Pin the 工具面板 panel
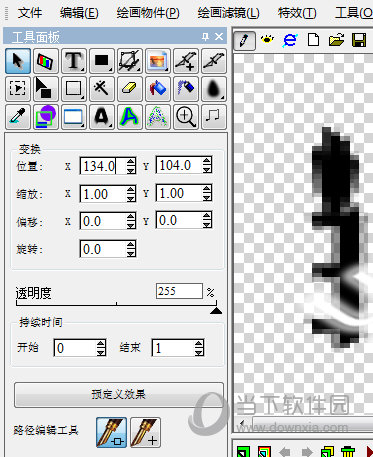The width and height of the screenshot is (373, 457). pyautogui.click(x=205, y=36)
